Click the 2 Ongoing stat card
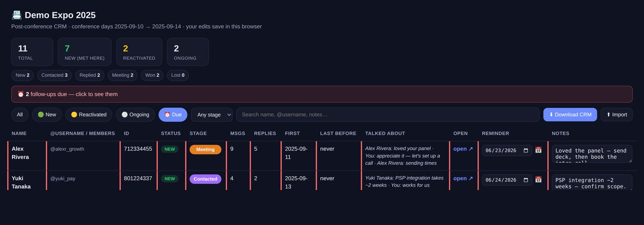This screenshot has width=644, height=225. point(188,52)
